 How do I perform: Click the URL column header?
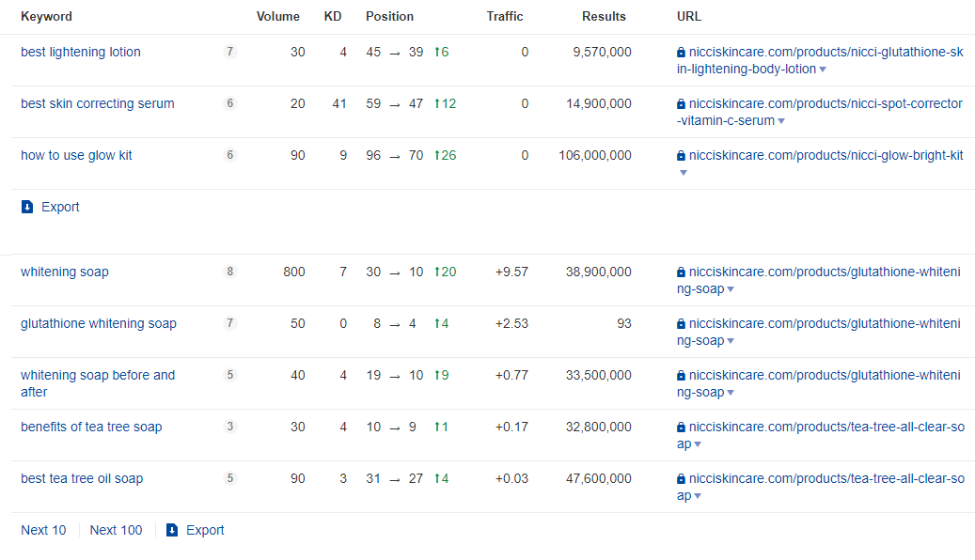689,17
